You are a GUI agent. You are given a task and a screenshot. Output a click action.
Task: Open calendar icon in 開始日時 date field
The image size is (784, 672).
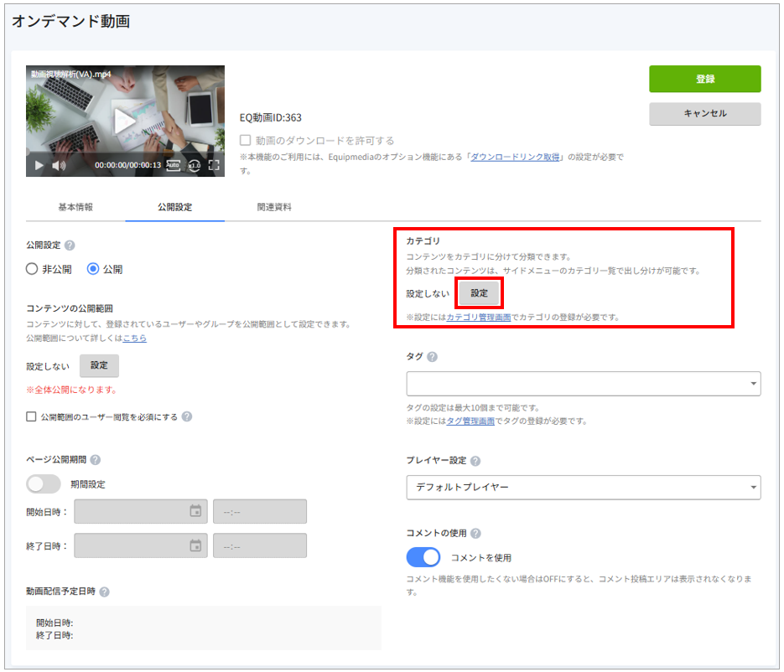[195, 511]
